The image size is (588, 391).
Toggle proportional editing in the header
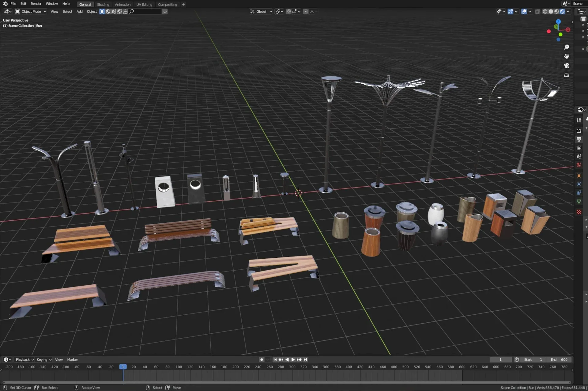[x=306, y=11]
